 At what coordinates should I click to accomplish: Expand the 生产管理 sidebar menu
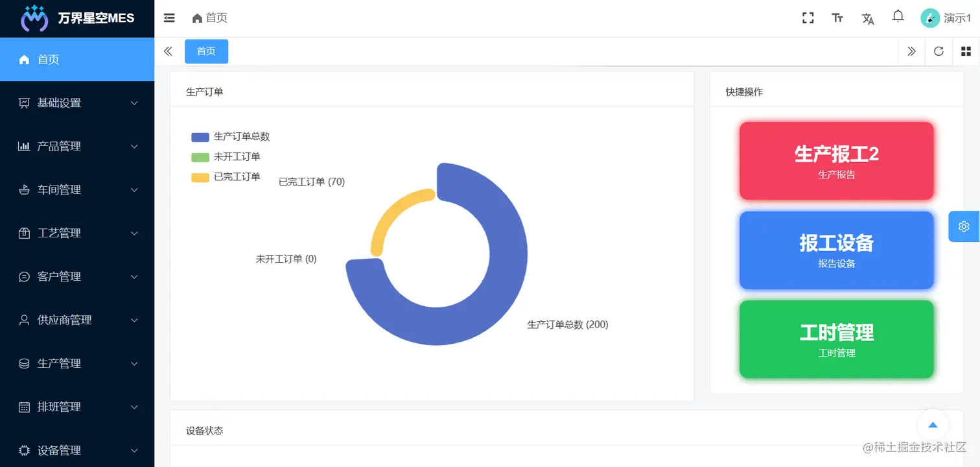tap(77, 364)
